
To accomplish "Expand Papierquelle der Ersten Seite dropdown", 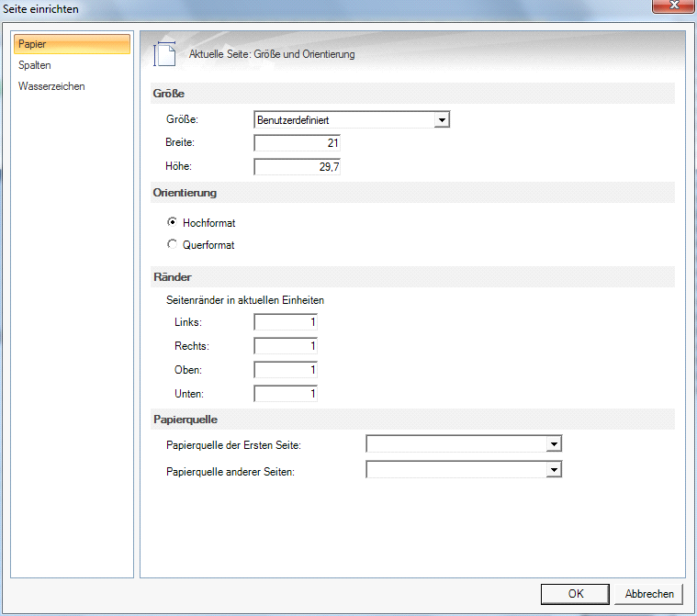I will point(553,445).
